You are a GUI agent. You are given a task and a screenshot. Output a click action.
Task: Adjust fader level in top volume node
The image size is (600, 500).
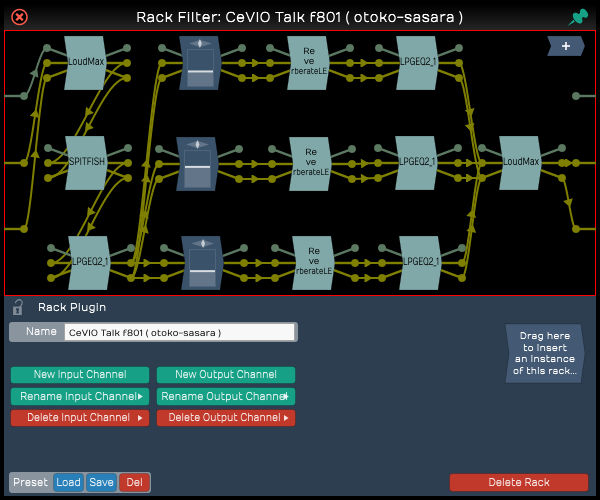coord(200,71)
